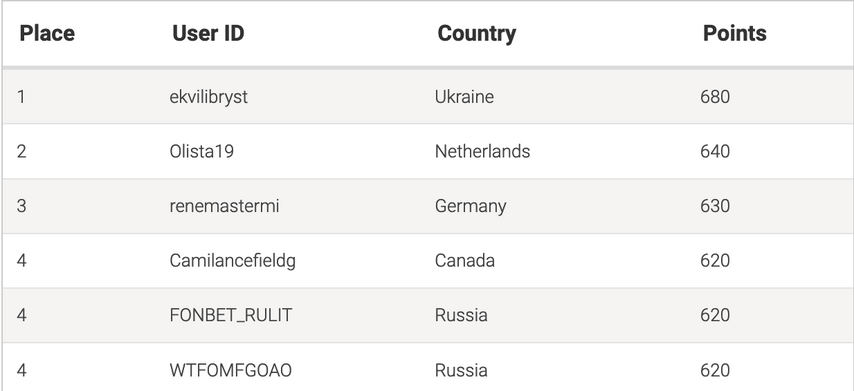854x391 pixels.
Task: Click the Country column header
Action: click(x=477, y=34)
